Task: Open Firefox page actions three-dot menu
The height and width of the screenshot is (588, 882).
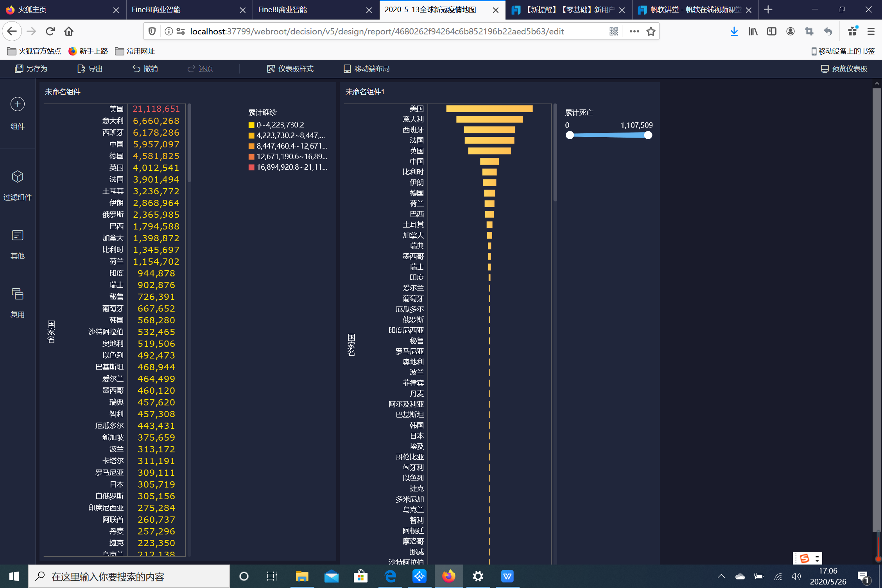Action: (634, 31)
